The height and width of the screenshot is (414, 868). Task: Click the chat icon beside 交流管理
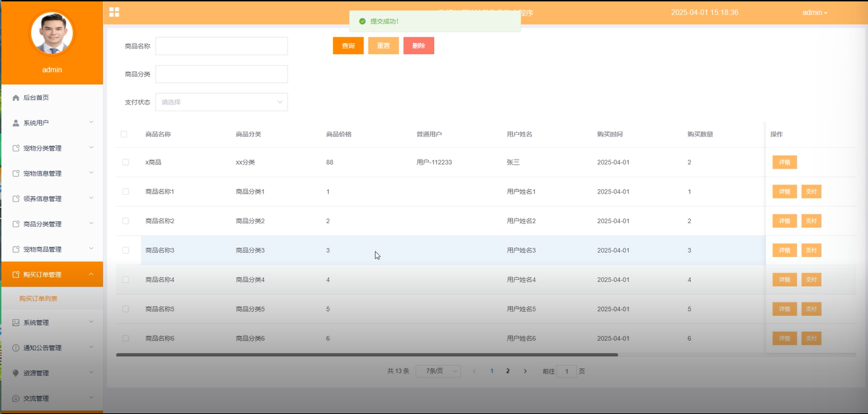pyautogui.click(x=16, y=398)
